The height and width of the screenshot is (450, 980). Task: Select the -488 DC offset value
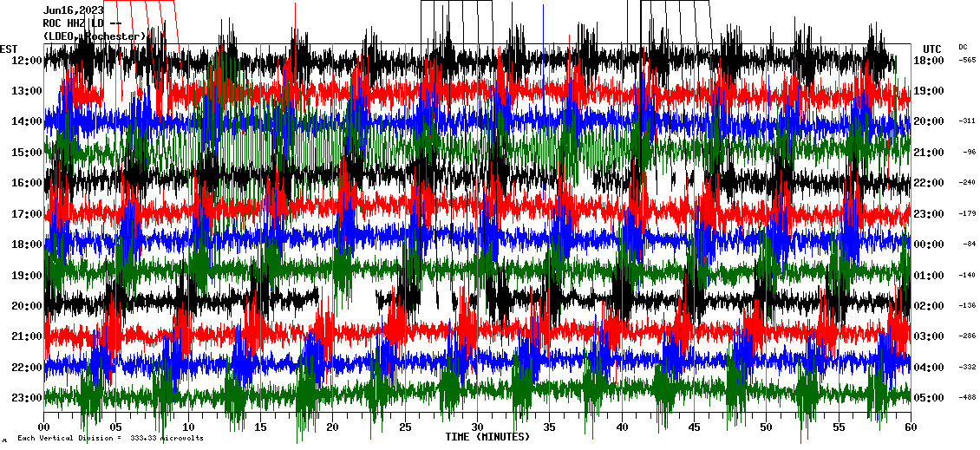967,398
